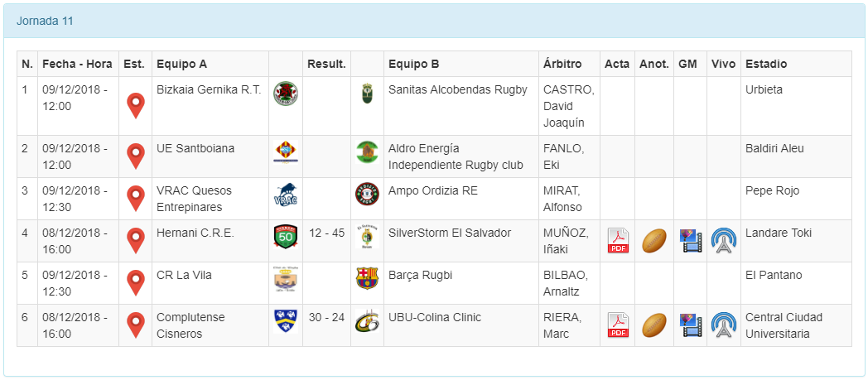Click Hernani C.R.E. shield logo
The width and height of the screenshot is (868, 380).
tap(285, 237)
